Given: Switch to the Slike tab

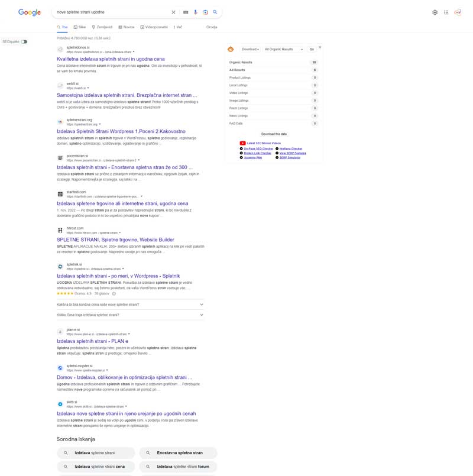Looking at the screenshot, I should tap(80, 27).
